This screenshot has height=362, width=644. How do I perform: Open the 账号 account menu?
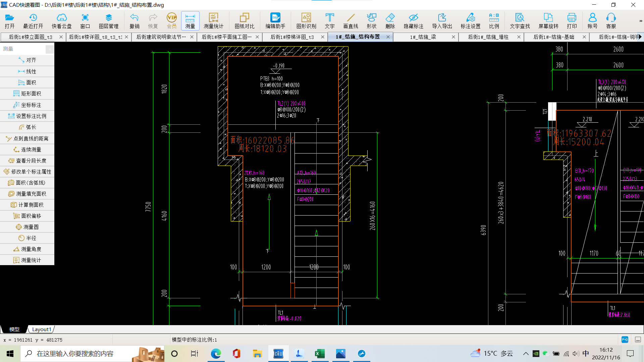[x=592, y=21]
